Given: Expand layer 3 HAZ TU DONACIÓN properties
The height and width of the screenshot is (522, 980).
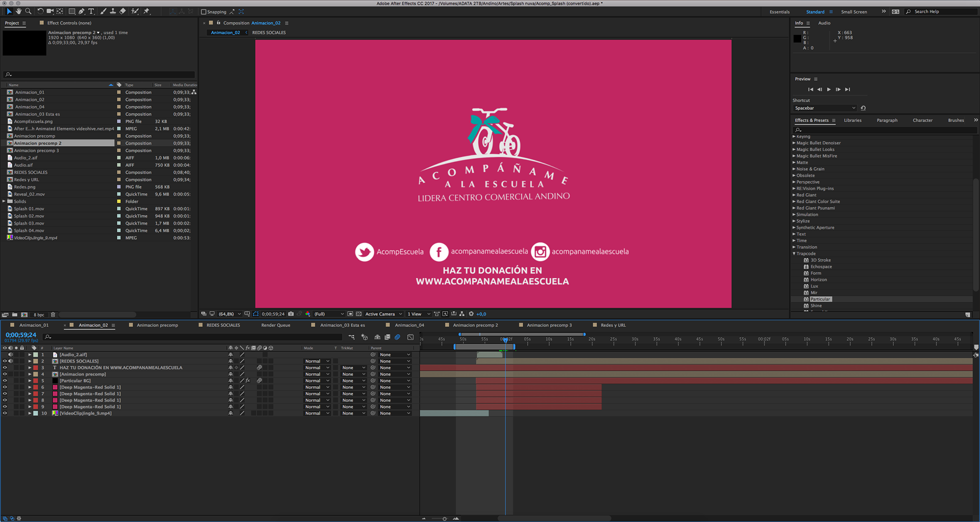Looking at the screenshot, I should (x=30, y=368).
